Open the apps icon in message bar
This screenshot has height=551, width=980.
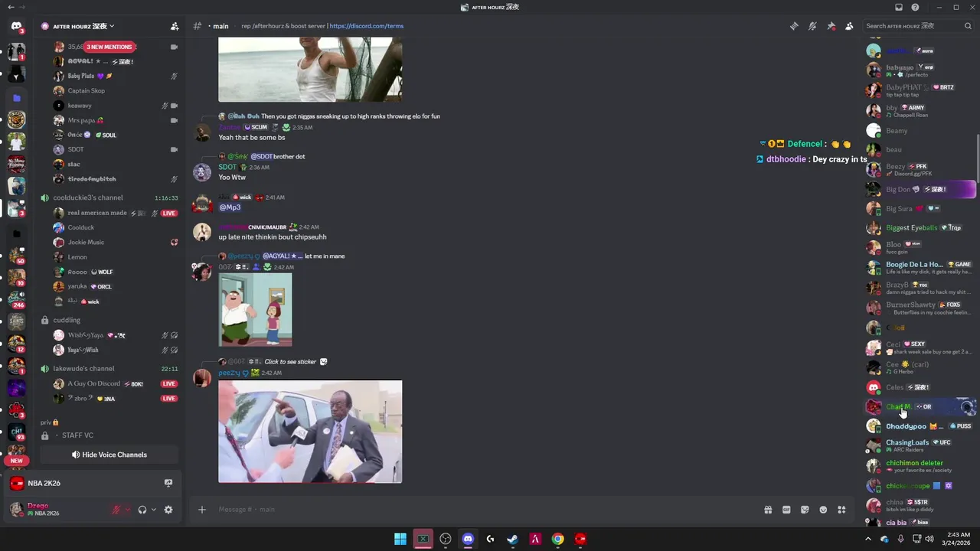[x=841, y=510]
